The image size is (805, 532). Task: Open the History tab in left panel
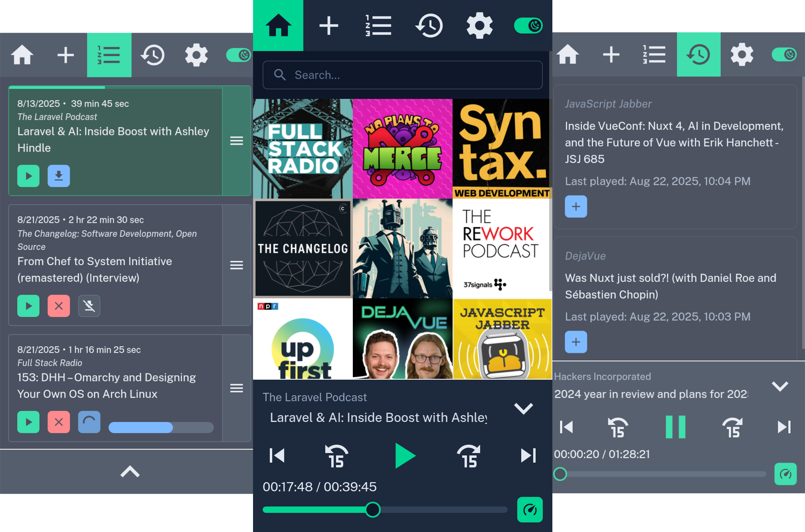coord(152,55)
